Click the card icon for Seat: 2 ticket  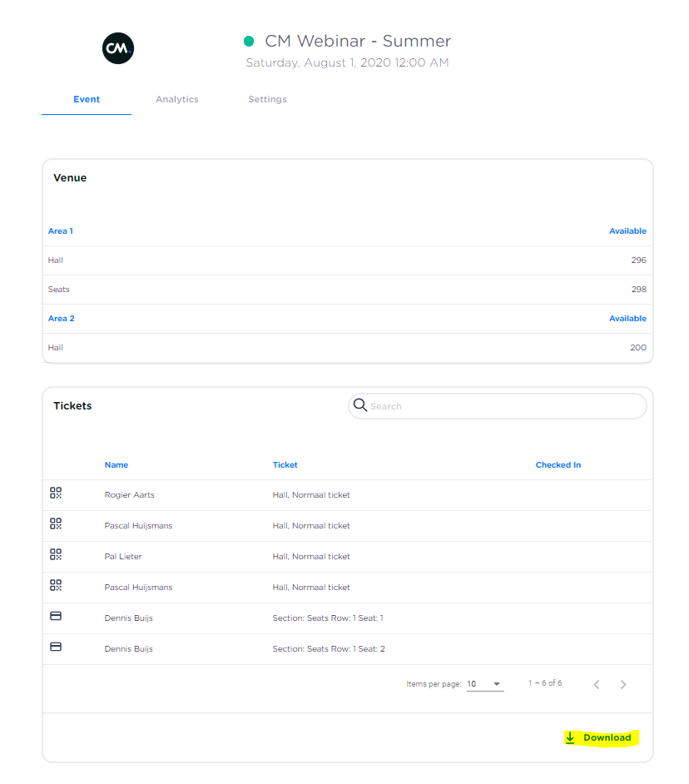56,648
